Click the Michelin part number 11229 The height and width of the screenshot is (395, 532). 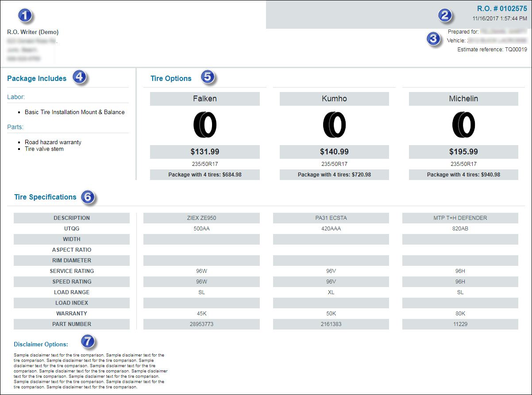460,324
